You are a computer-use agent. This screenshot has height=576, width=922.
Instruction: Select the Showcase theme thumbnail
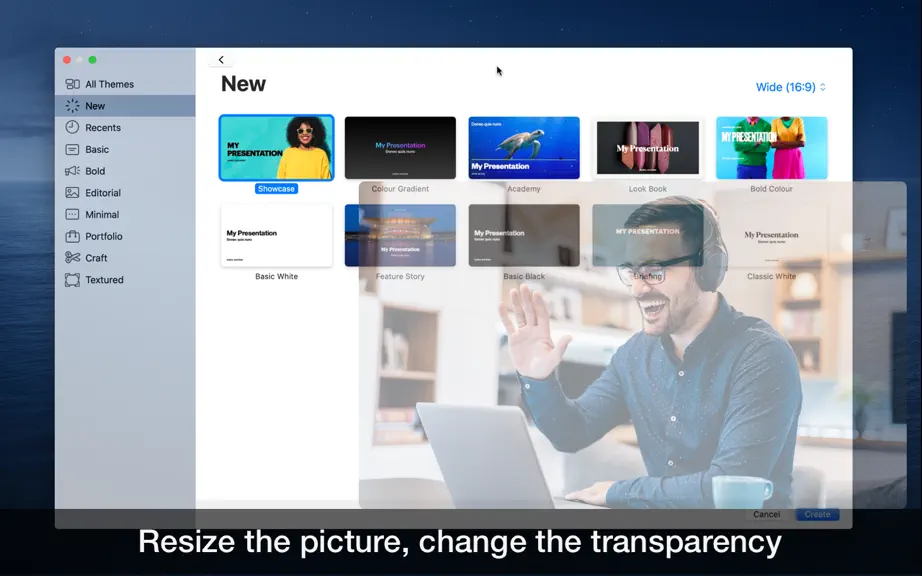[276, 148]
